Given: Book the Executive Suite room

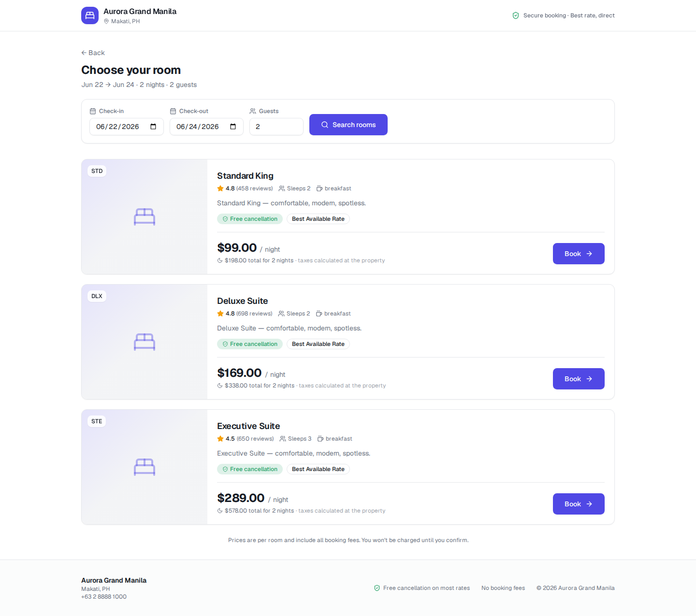Looking at the screenshot, I should pos(579,504).
